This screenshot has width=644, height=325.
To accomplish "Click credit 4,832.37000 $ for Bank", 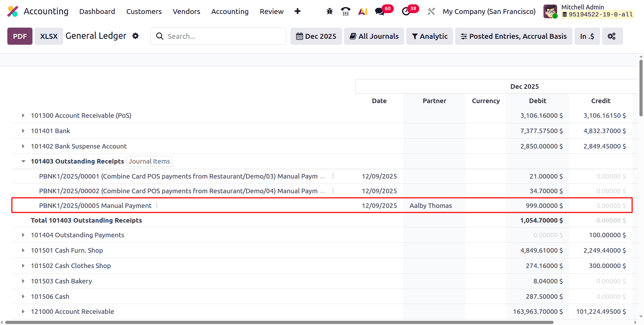I will pyautogui.click(x=605, y=131).
